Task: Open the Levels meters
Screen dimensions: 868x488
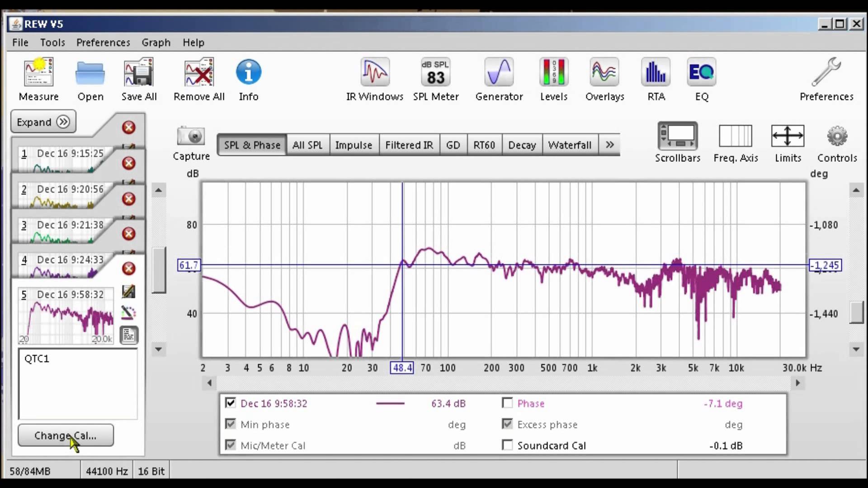Action: [x=553, y=72]
